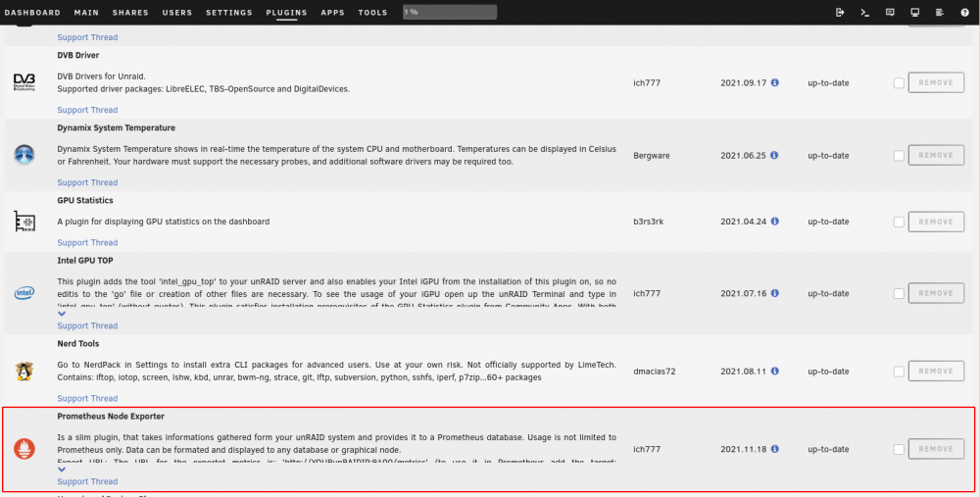Remove the Dynamix System Temperature plugin
Viewport: 980px width, 497px height.
936,155
